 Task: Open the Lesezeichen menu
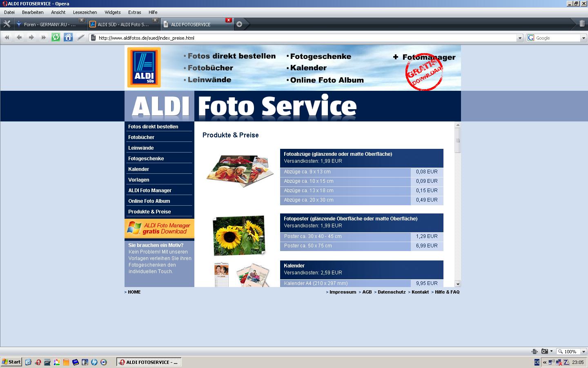85,12
